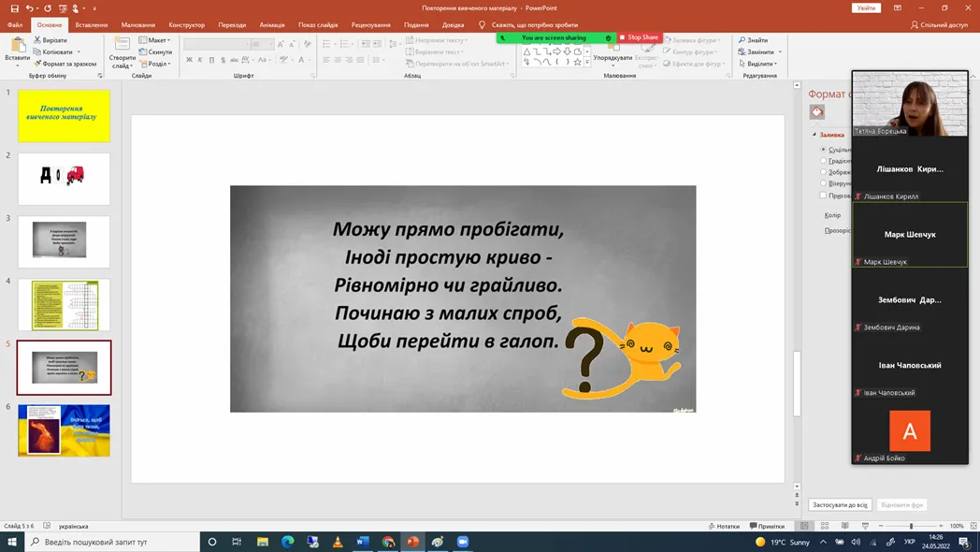This screenshot has height=552, width=980.
Task: Choose the gradient fill radio option
Action: (x=824, y=161)
